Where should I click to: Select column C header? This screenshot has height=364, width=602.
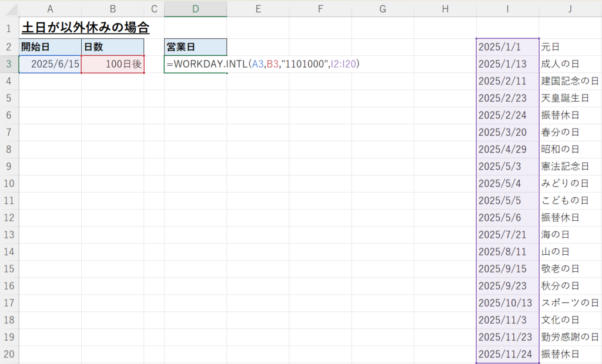(154, 9)
